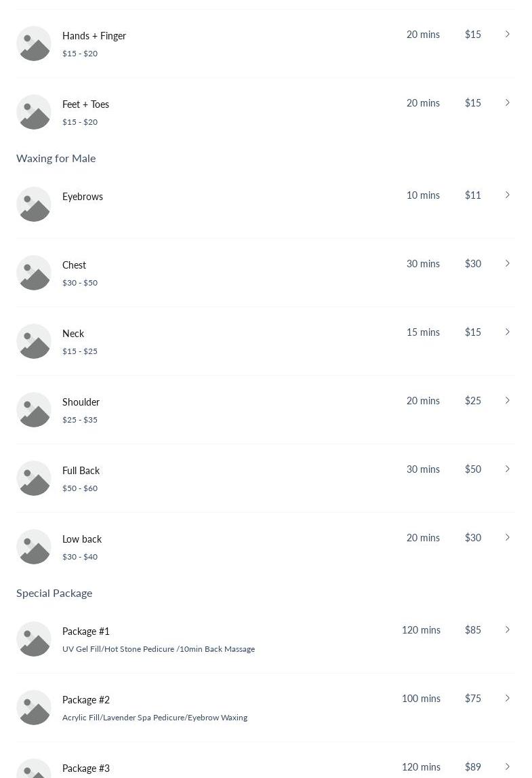This screenshot has height=778, width=532.
Task: Open the chevron arrow for Eyebrows waxing
Action: click(x=507, y=195)
